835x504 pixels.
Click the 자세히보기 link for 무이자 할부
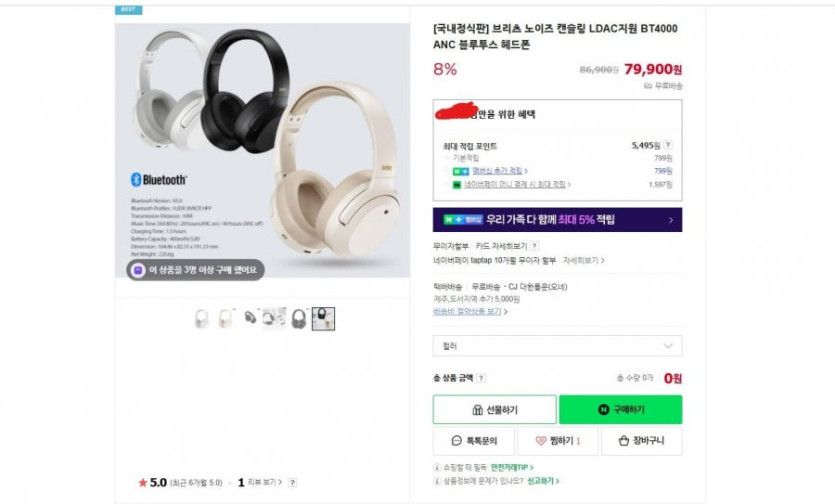[x=584, y=261]
